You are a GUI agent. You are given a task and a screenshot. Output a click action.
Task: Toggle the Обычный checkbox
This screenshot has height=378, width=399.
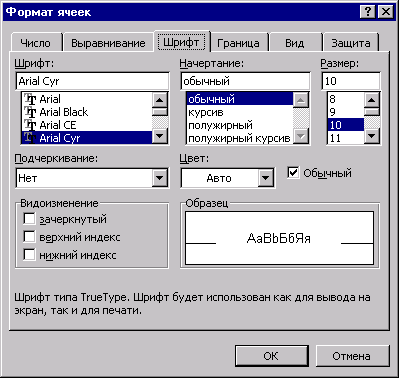[x=293, y=173]
